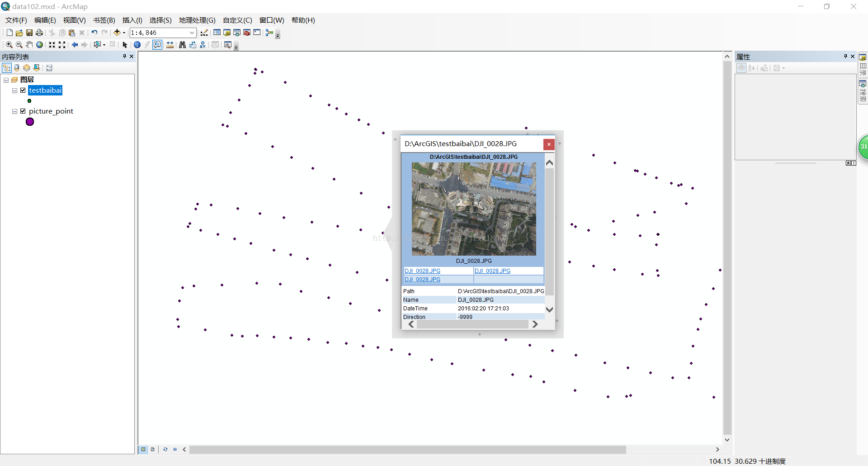
Task: Open the 自定义(C) menu
Action: point(237,20)
